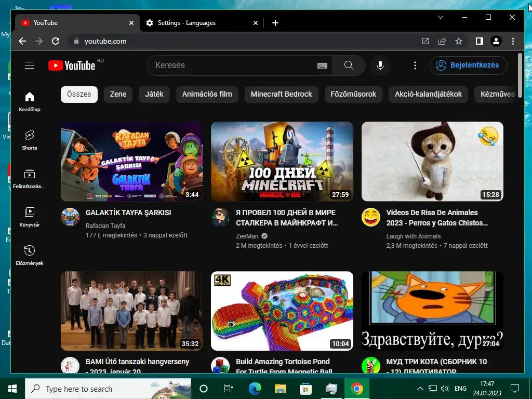Show hidden system tray icons
The image size is (532, 399).
point(420,389)
